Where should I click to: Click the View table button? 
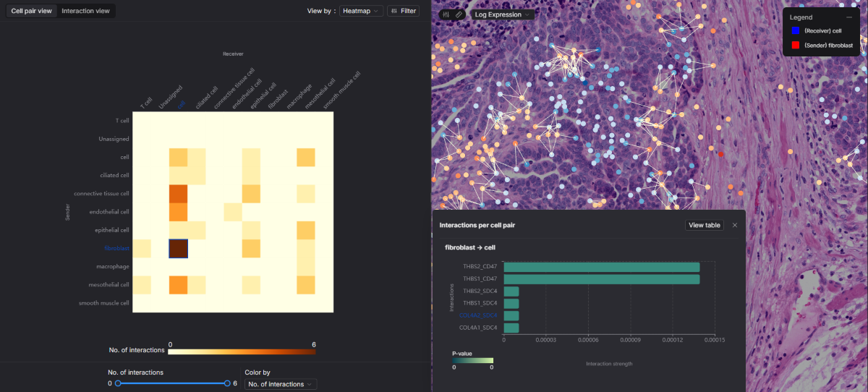[704, 225]
